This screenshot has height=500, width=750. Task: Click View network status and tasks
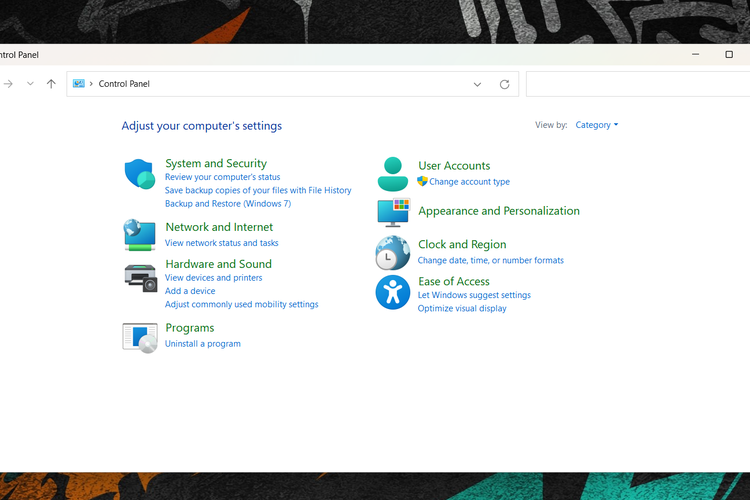pyautogui.click(x=221, y=243)
